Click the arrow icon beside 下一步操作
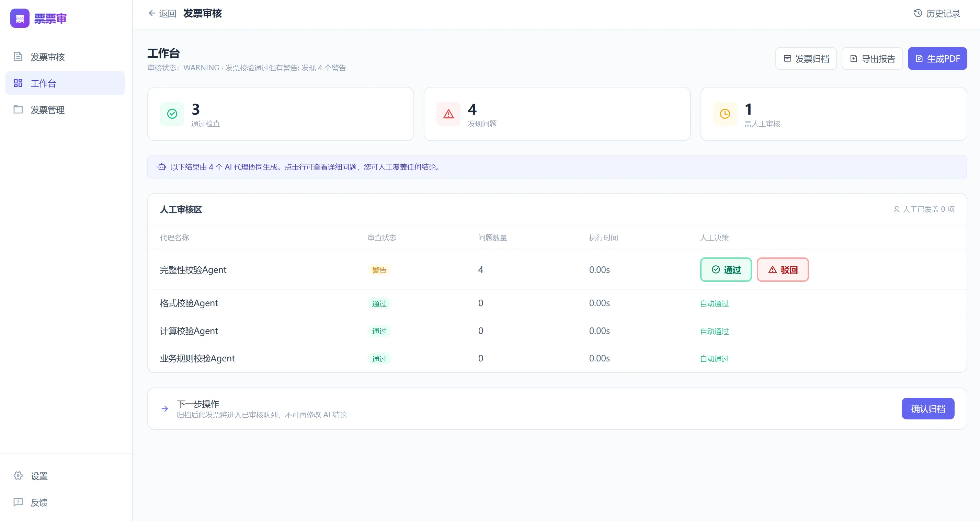980x521 pixels. [165, 409]
